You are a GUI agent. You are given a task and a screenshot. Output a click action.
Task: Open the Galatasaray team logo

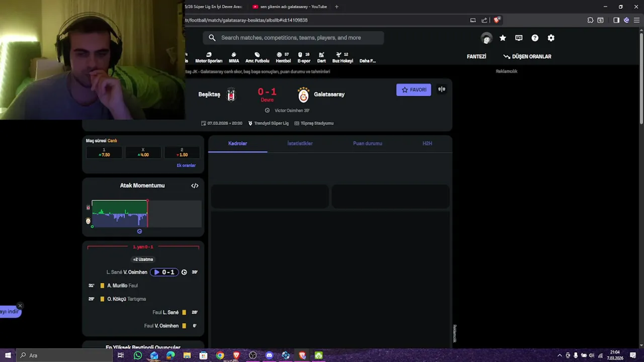[303, 95]
